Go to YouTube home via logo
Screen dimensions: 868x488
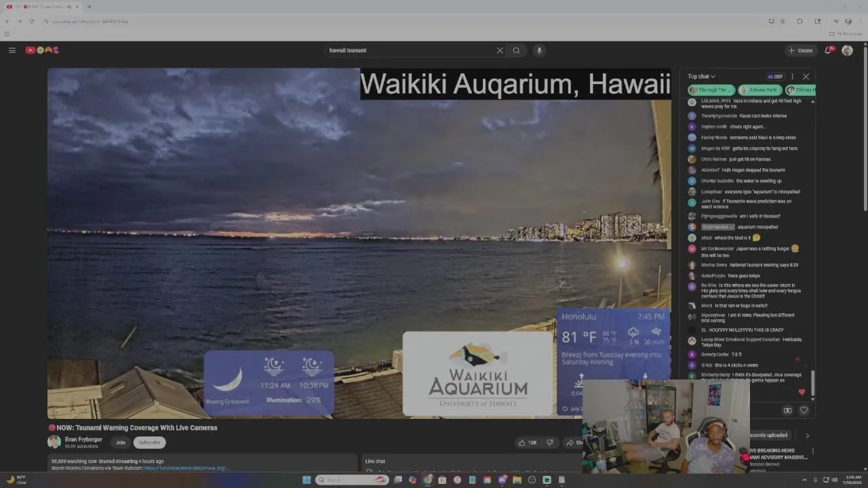(42, 50)
